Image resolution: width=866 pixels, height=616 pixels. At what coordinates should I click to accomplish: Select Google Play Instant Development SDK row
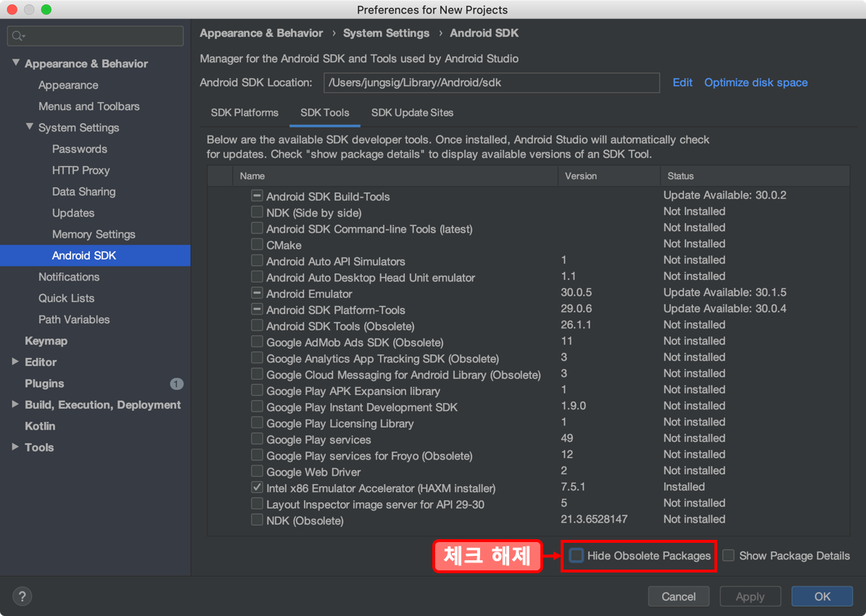pos(528,407)
